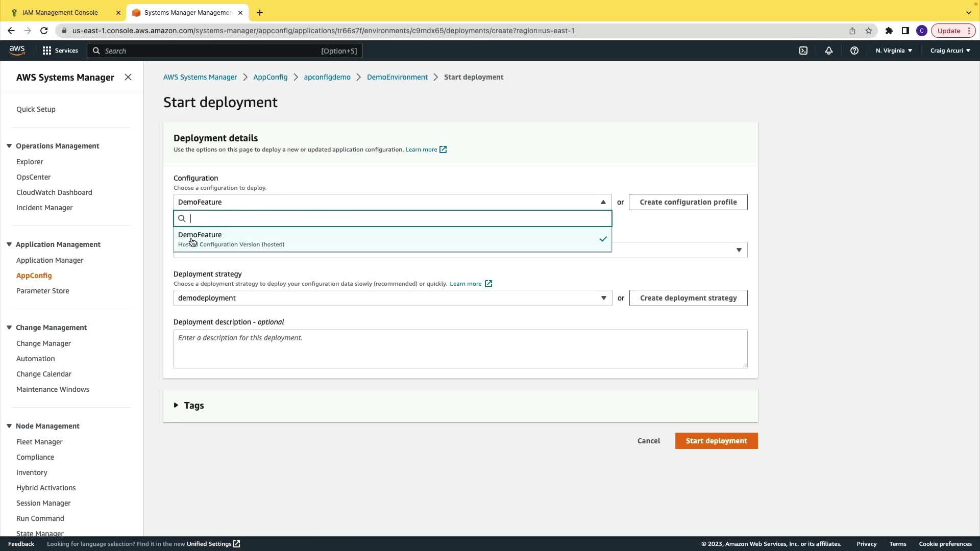Open the help question mark icon
This screenshot has width=980, height=551.
coord(854,51)
